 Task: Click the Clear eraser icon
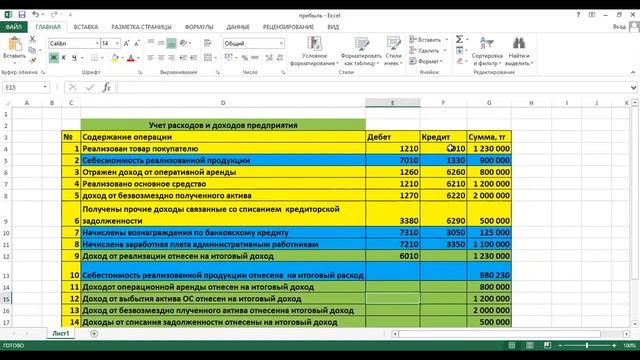pyautogui.click(x=460, y=61)
